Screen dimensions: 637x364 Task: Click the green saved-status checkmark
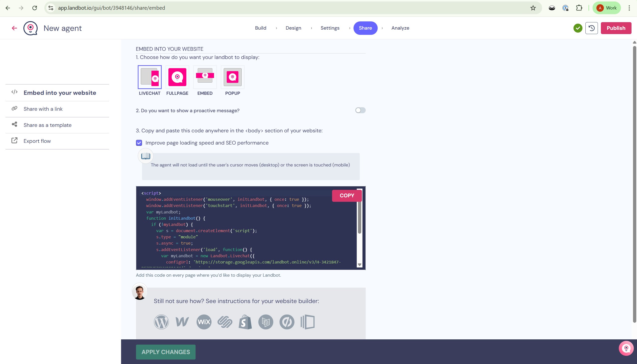(578, 28)
